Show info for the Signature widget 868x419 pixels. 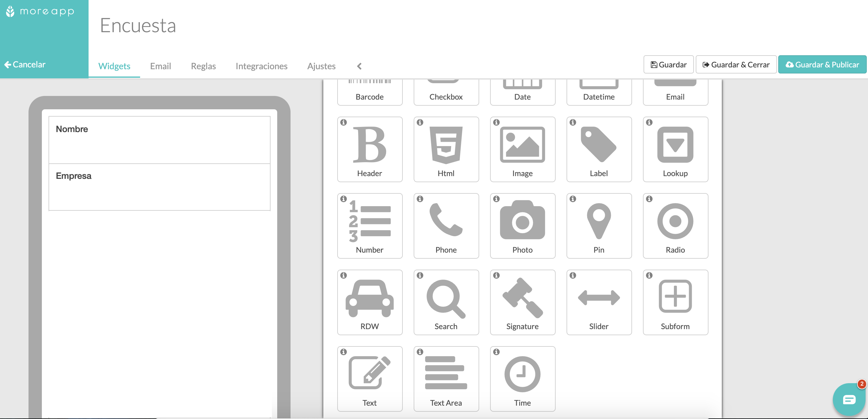point(496,276)
